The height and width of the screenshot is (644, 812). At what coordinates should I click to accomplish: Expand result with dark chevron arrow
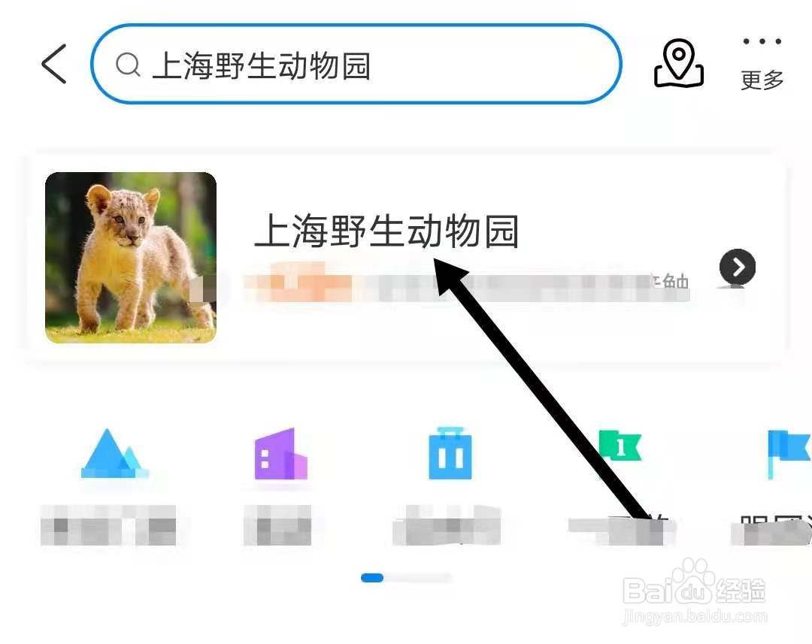pyautogui.click(x=738, y=267)
